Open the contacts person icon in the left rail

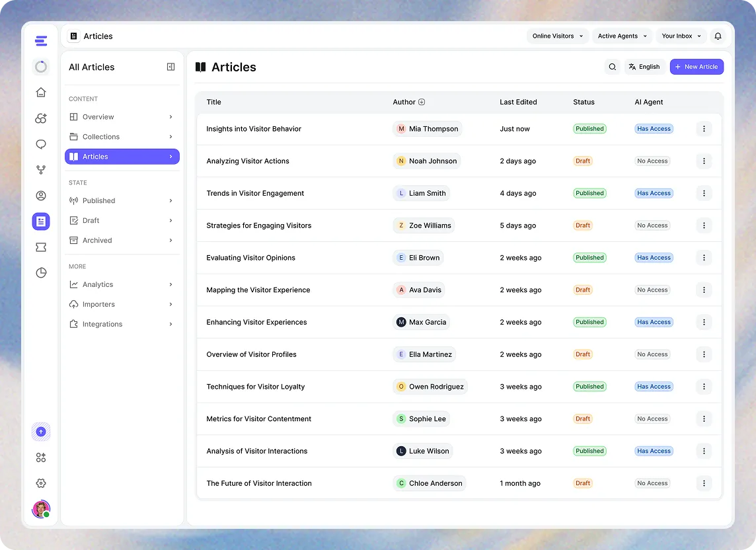click(41, 196)
